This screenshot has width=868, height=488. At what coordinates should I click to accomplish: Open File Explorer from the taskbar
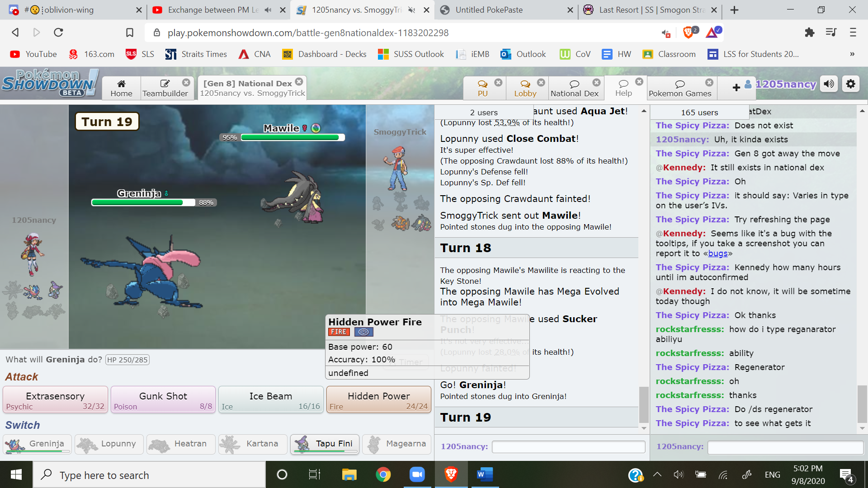tap(349, 474)
